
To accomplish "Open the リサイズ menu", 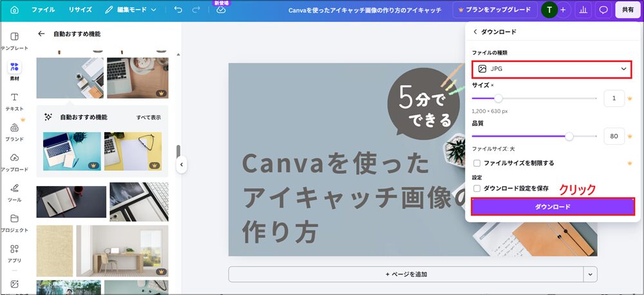I will coord(80,10).
